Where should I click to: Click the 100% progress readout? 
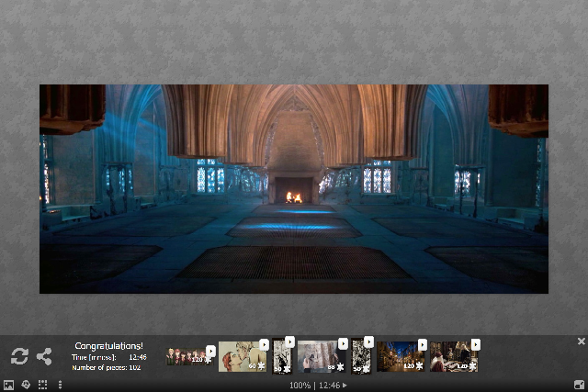pyautogui.click(x=300, y=385)
